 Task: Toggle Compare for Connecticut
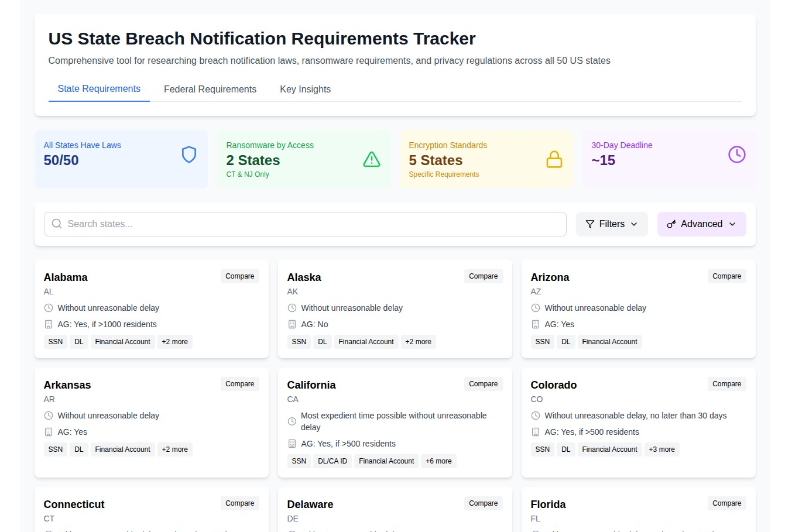click(x=239, y=503)
